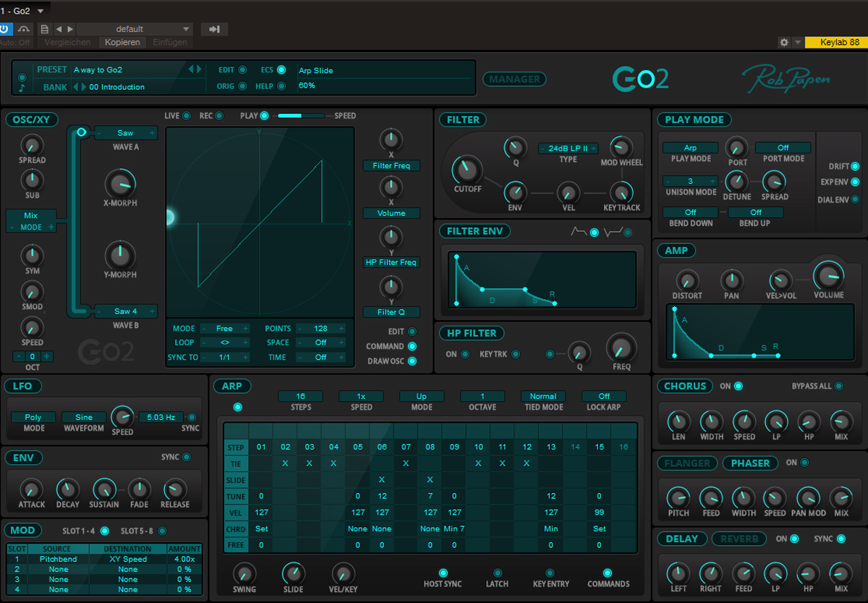Click the LFO SPEED knob
Viewport: 868px width, 603px height.
click(x=122, y=417)
